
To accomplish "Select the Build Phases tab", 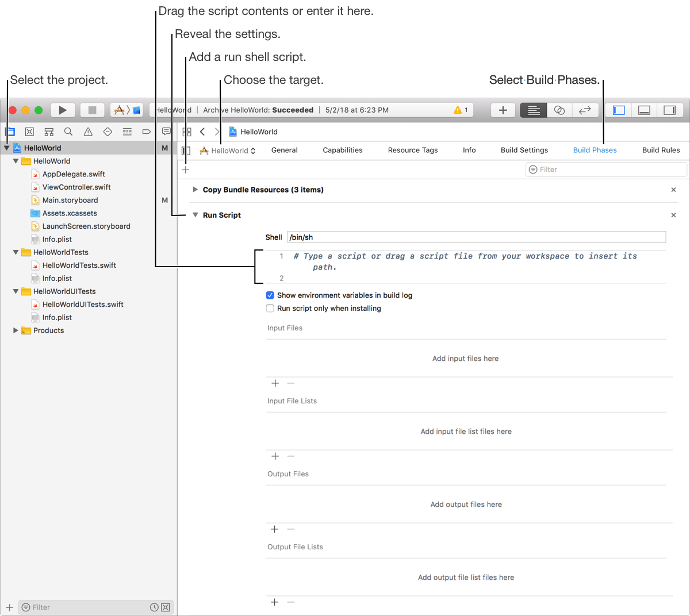I will click(x=595, y=150).
